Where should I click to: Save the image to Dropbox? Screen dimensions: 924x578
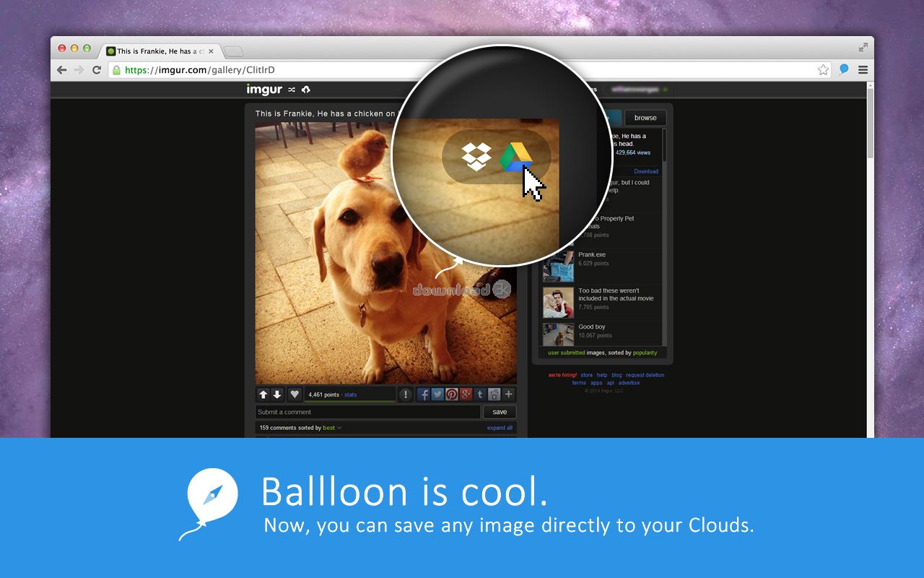pyautogui.click(x=476, y=157)
